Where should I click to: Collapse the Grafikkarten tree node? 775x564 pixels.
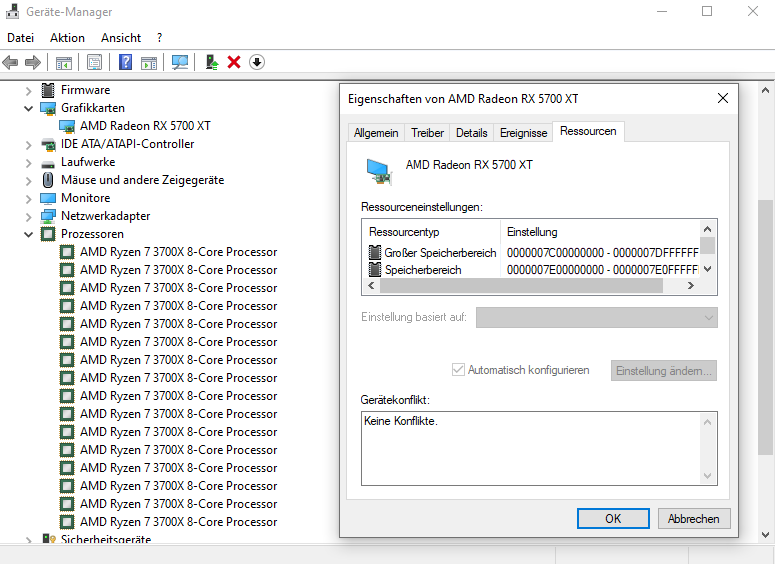[x=29, y=108]
